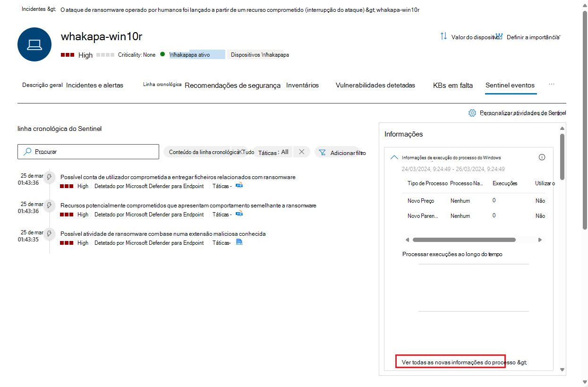588x387 pixels.
Task: Remove the timeline content filter X
Action: (x=240, y=152)
